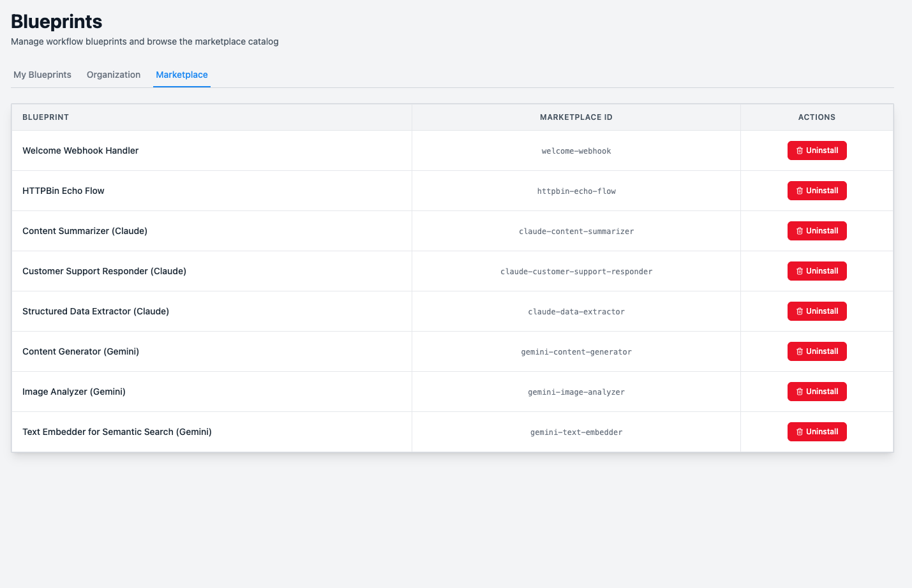Select the Marketplace tab
This screenshot has height=588, width=912.
click(182, 75)
